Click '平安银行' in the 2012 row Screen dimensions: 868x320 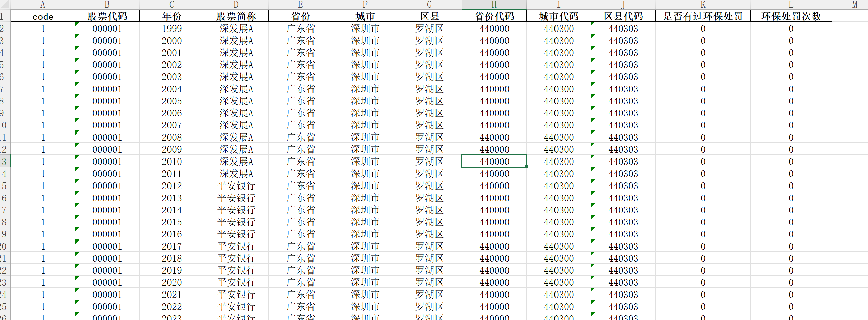tap(236, 185)
